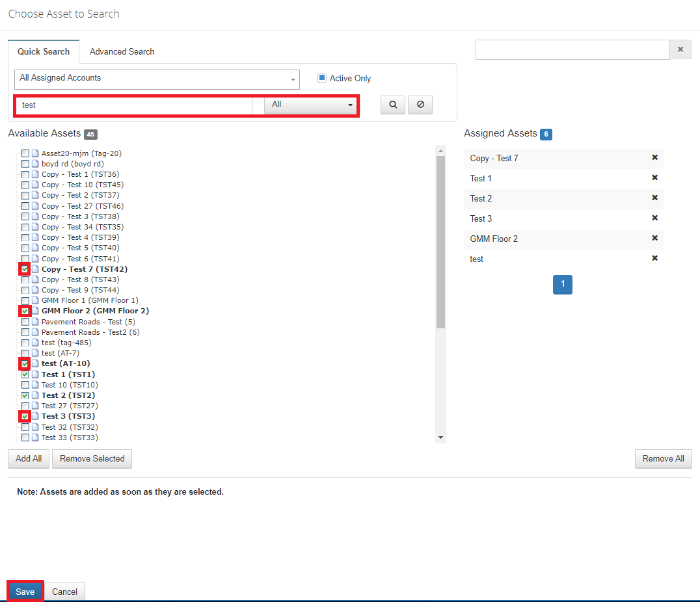This screenshot has height=602, width=700.
Task: Toggle the Active Only checkbox
Action: [322, 78]
